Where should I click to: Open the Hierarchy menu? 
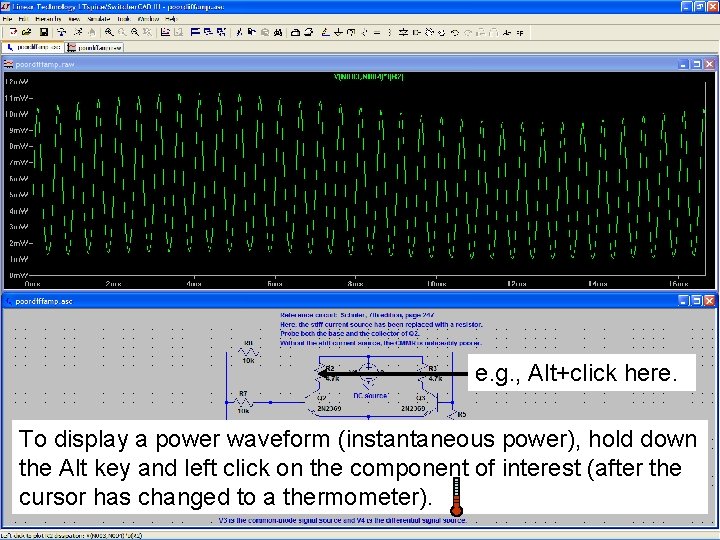click(48, 19)
